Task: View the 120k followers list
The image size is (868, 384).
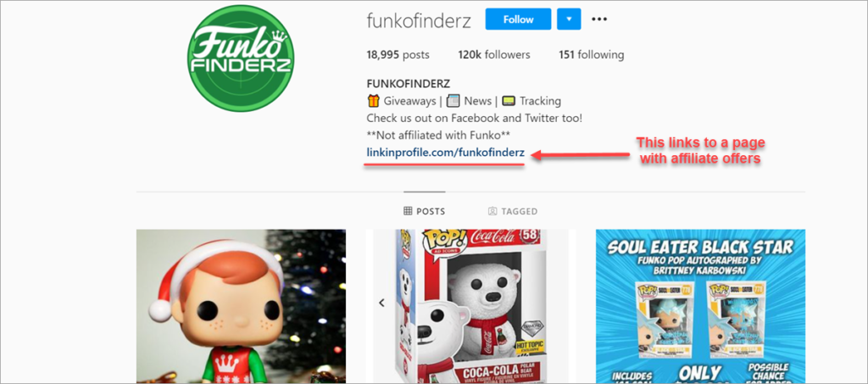Action: pyautogui.click(x=494, y=55)
